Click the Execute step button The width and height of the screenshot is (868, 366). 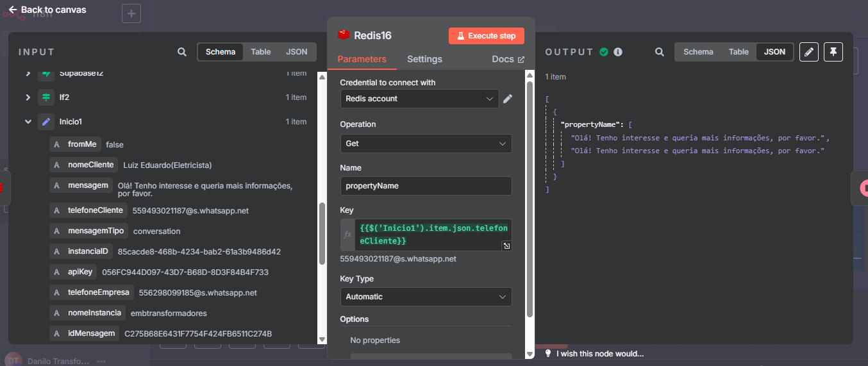pyautogui.click(x=487, y=36)
